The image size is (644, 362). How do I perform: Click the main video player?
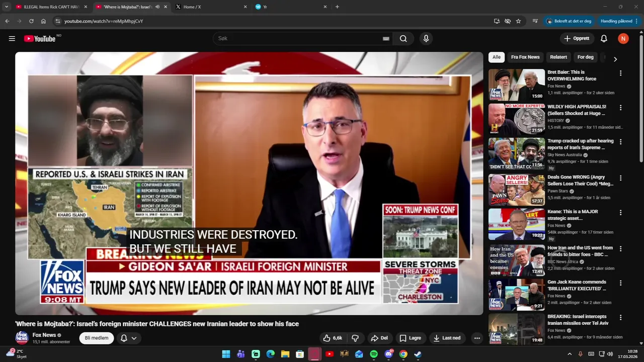click(249, 184)
